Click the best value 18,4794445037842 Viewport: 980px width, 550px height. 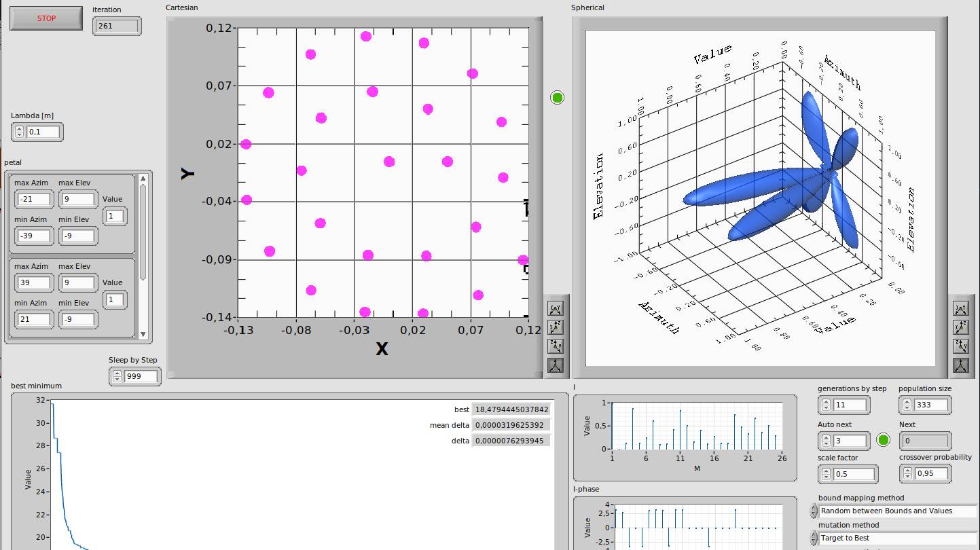coord(511,409)
